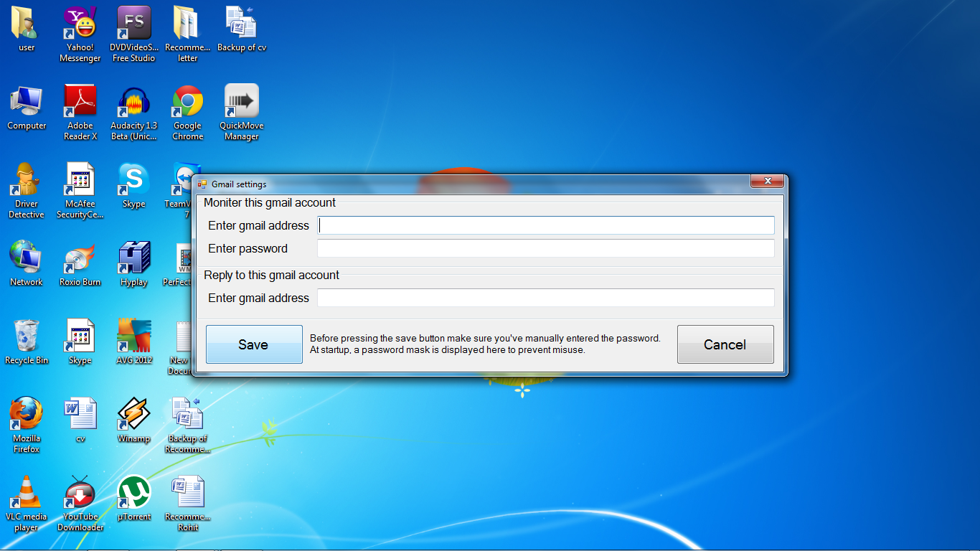Image resolution: width=980 pixels, height=551 pixels.
Task: Cancel the Gmail settings dialog
Action: click(725, 344)
